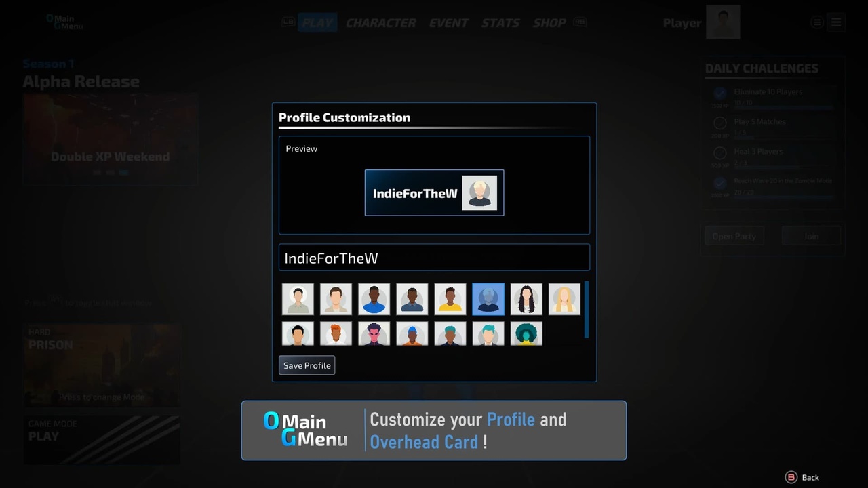Click the list icon next to the hamburger menu
Image resolution: width=868 pixels, height=488 pixels.
coord(816,22)
